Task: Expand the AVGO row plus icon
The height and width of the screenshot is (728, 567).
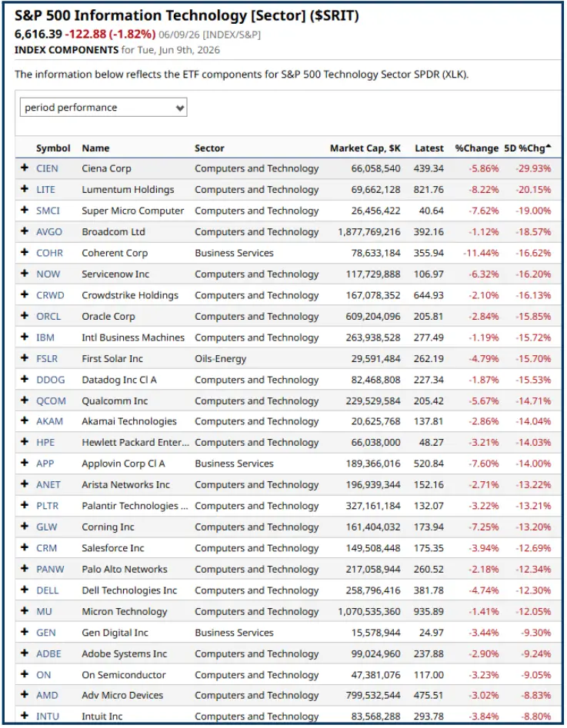Action: point(25,231)
